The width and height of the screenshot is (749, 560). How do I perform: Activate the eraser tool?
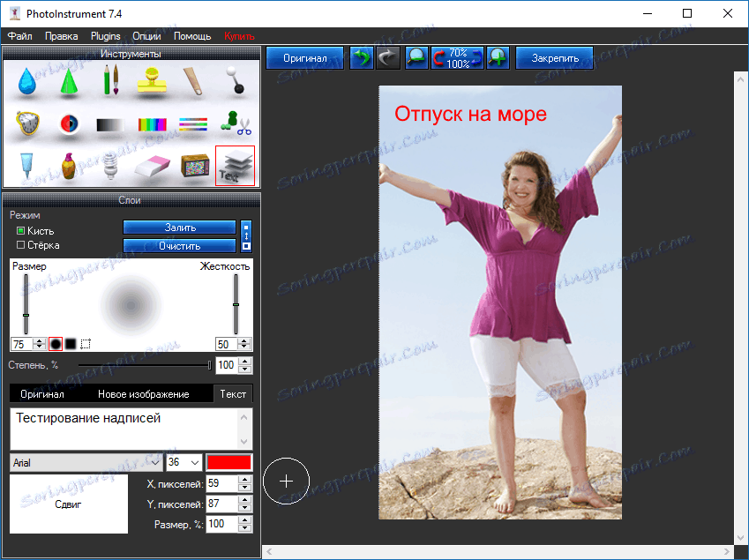[x=150, y=165]
